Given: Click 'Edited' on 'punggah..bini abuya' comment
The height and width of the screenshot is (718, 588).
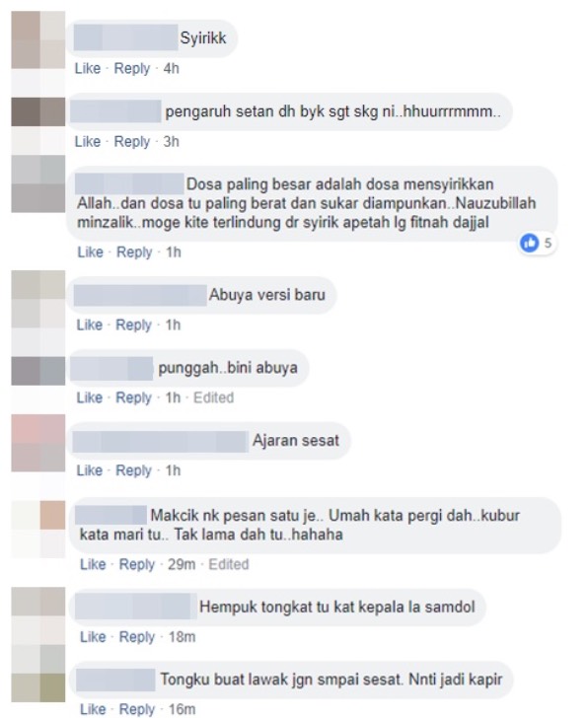Looking at the screenshot, I should (x=213, y=397).
